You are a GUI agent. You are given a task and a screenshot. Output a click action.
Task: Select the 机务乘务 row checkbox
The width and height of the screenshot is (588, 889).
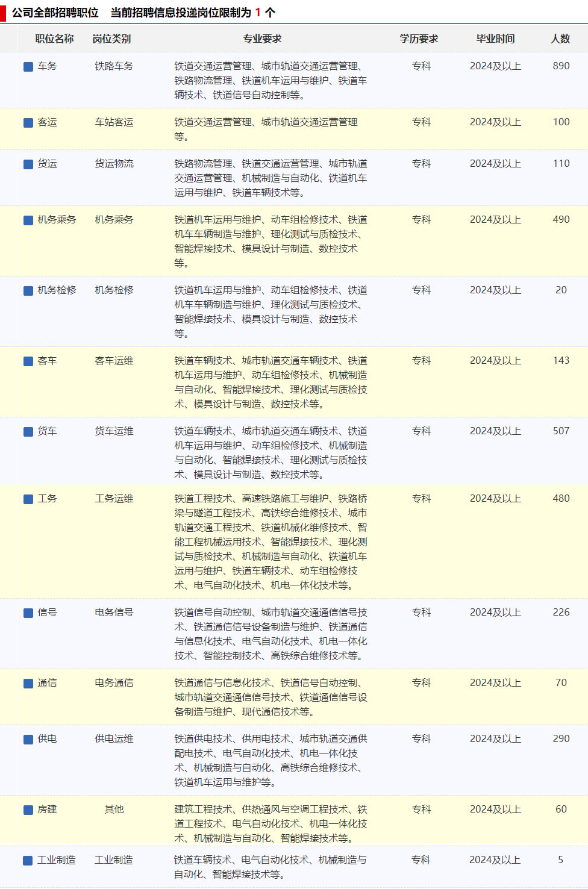tap(28, 220)
